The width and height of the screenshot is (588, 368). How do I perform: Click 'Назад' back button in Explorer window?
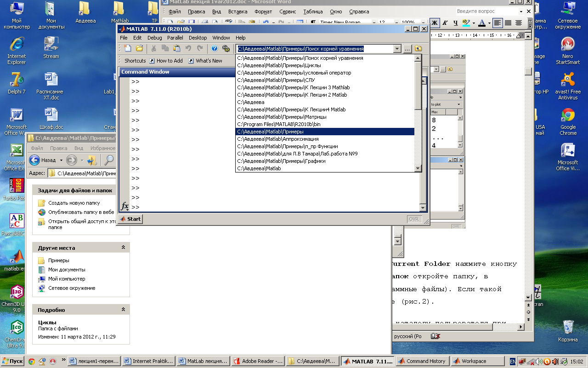pyautogui.click(x=43, y=160)
